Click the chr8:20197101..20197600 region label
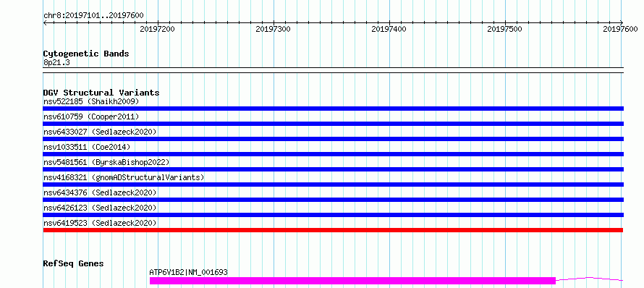This screenshot has width=644, height=288. tap(93, 16)
